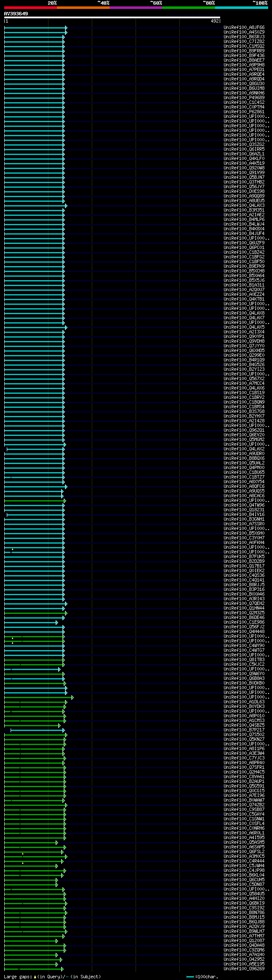Click the UniRef100_C4Q141 label
This screenshot has height=980, width=272.
[244, 580]
